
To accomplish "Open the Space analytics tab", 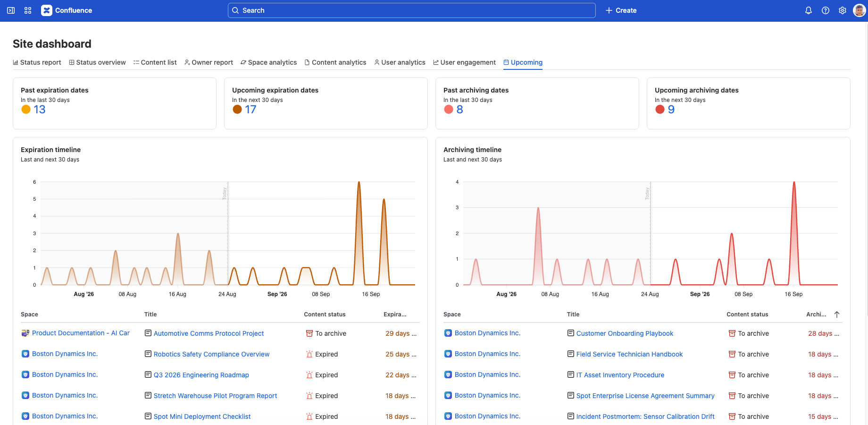I will tap(269, 62).
